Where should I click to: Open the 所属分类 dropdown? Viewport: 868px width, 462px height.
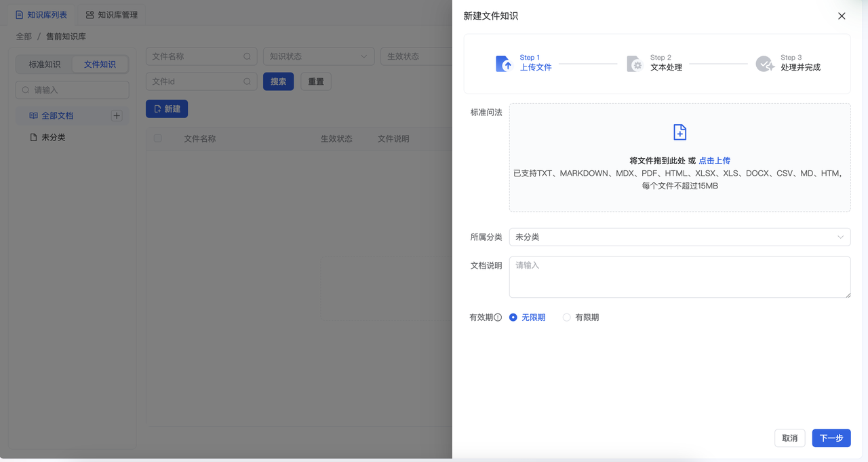[x=679, y=237]
